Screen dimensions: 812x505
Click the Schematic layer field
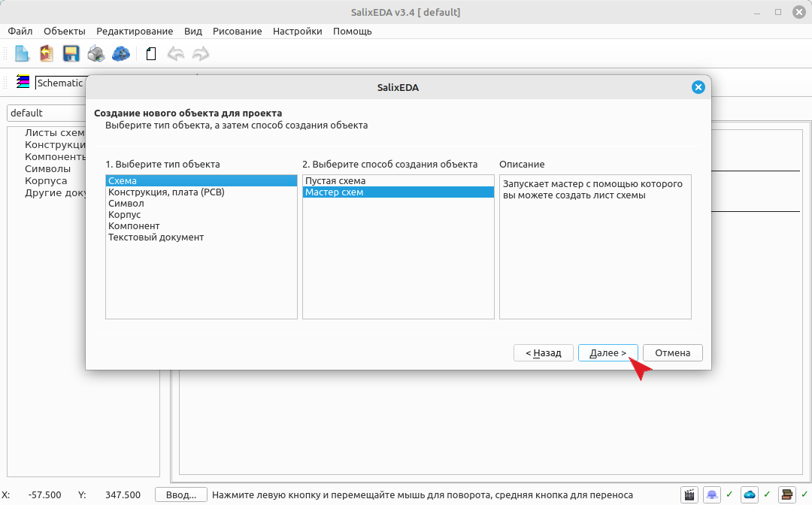click(60, 83)
